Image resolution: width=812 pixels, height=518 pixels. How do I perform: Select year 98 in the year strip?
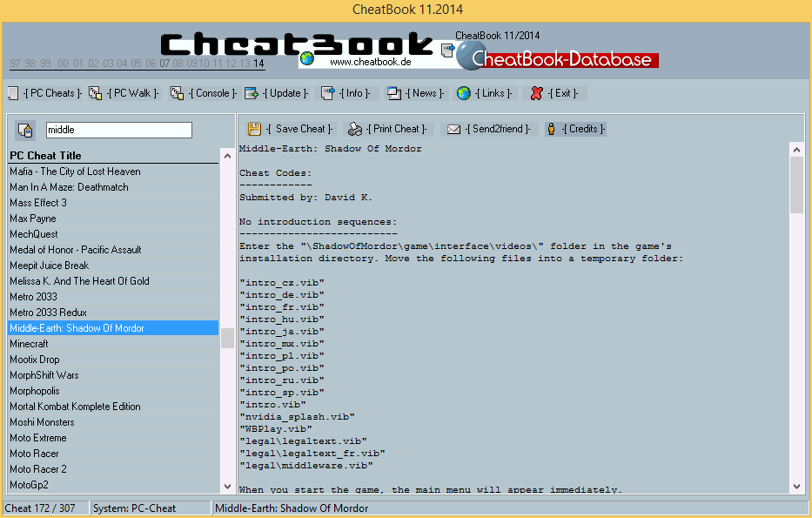tap(30, 64)
